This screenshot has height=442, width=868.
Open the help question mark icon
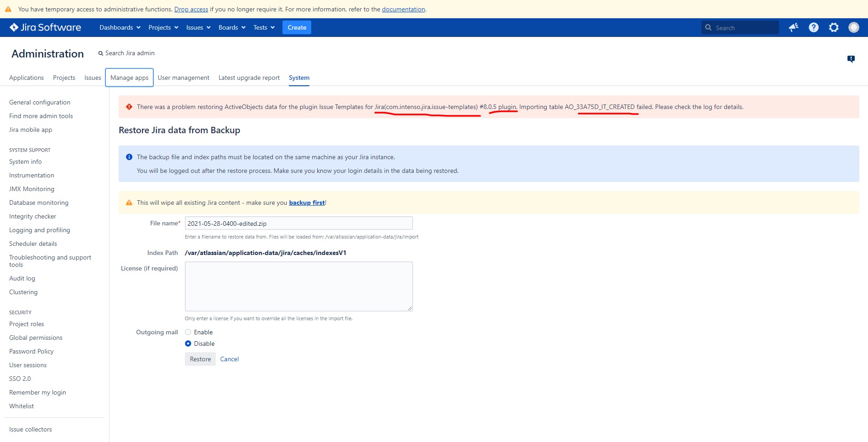point(814,27)
